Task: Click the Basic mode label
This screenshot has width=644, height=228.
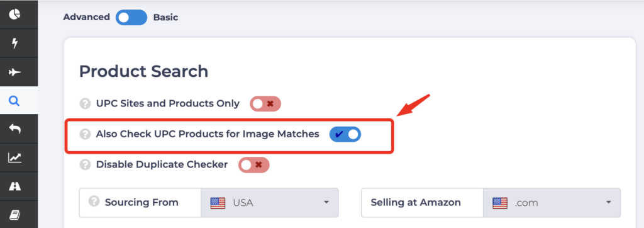Action: click(x=165, y=17)
